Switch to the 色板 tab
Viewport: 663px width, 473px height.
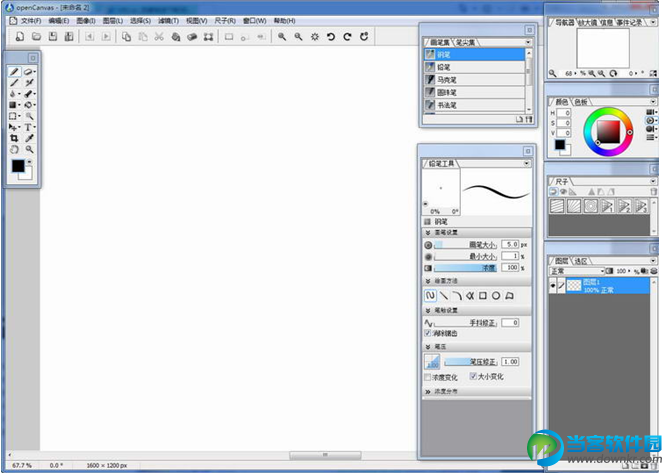pos(581,102)
